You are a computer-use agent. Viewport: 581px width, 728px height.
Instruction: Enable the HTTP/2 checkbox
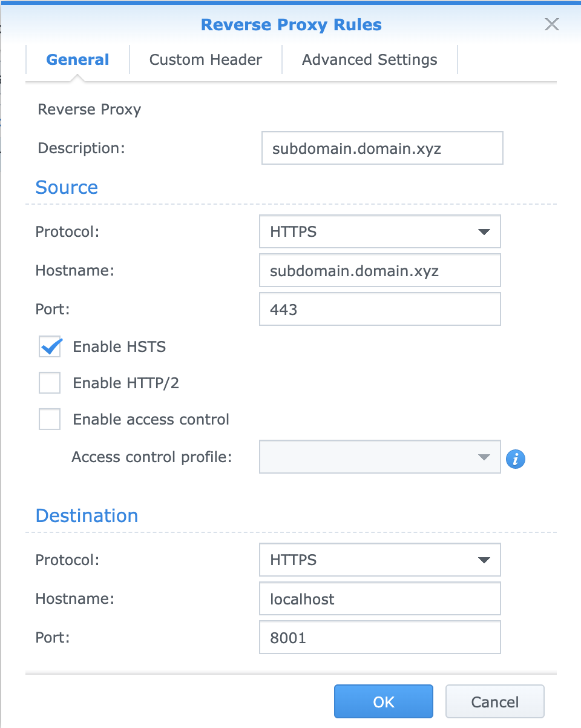(x=50, y=383)
